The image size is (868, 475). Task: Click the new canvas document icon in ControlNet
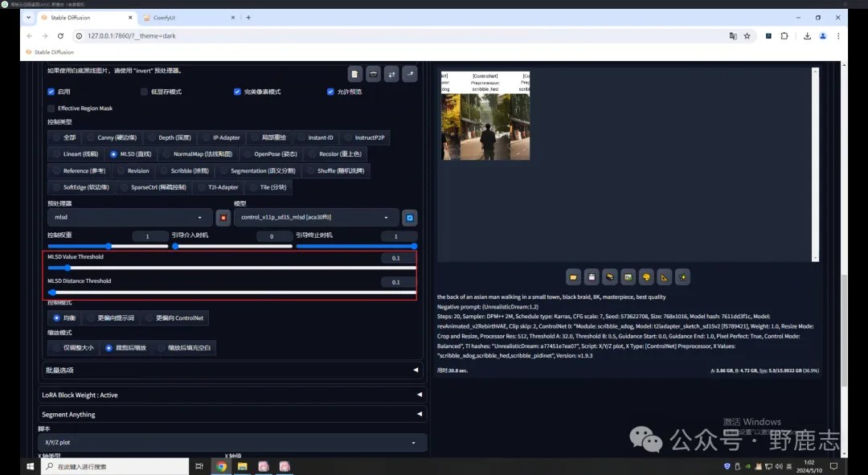tap(355, 74)
